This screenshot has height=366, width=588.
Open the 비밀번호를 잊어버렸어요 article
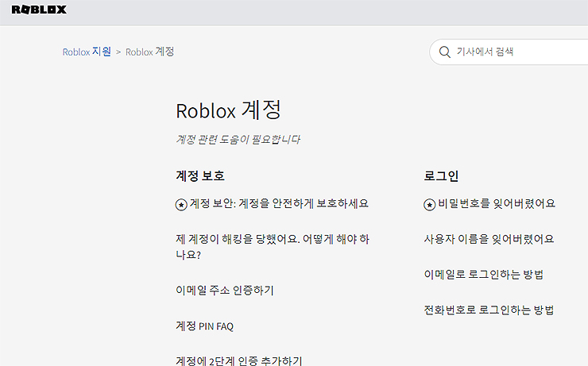click(x=497, y=203)
